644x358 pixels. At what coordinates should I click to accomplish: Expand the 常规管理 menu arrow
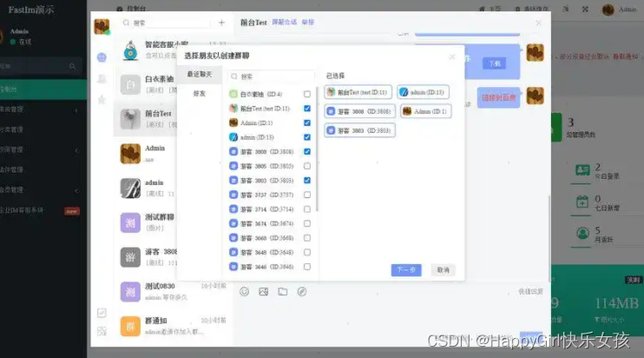tap(76, 110)
